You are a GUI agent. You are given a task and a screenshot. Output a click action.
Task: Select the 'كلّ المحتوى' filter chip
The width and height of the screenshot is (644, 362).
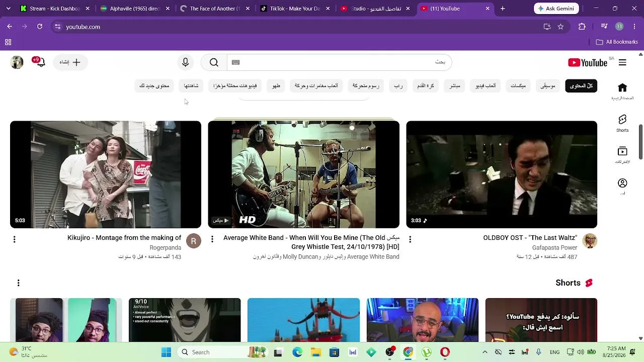581,86
